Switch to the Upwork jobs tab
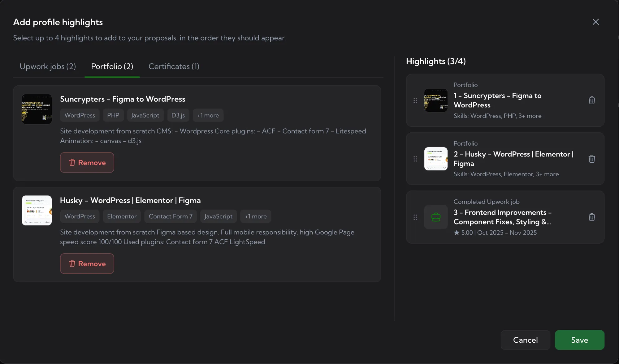Image resolution: width=619 pixels, height=364 pixels. pyautogui.click(x=48, y=66)
